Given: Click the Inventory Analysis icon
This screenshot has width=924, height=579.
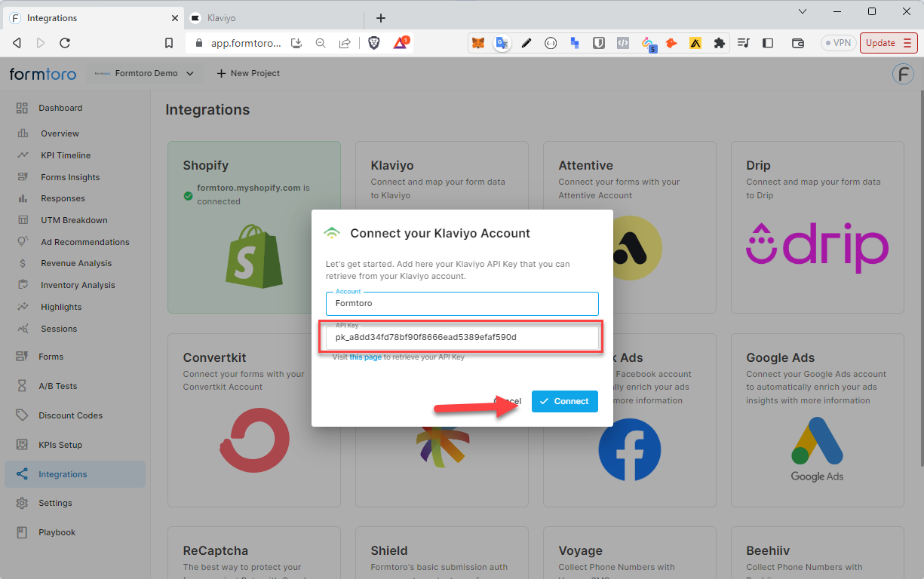Looking at the screenshot, I should coord(23,285).
